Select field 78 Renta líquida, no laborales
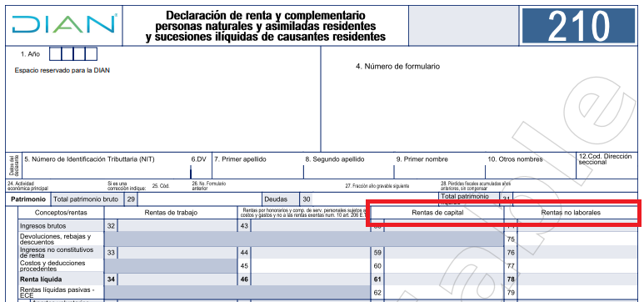This screenshot has width=644, height=302. pyautogui.click(x=577, y=279)
